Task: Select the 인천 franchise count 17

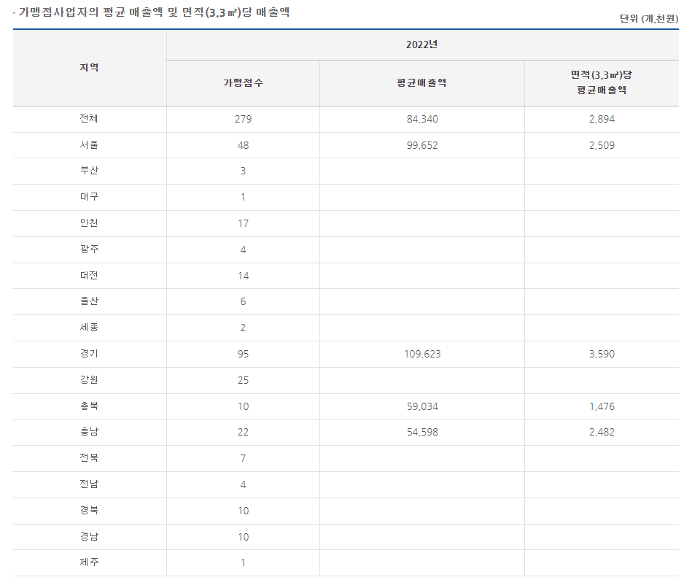Action: [243, 223]
